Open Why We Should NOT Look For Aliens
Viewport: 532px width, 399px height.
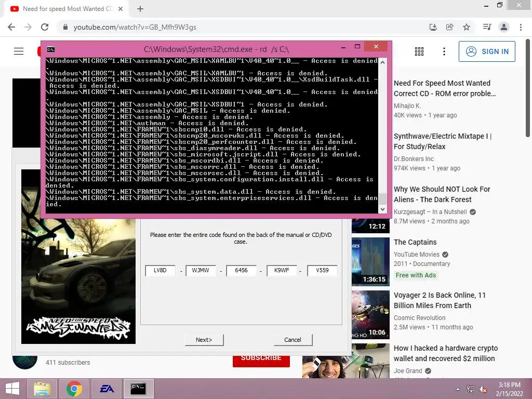click(442, 194)
